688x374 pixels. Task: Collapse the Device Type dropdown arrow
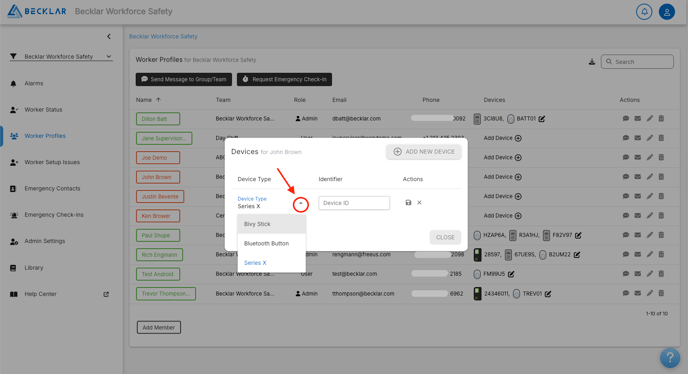click(301, 204)
